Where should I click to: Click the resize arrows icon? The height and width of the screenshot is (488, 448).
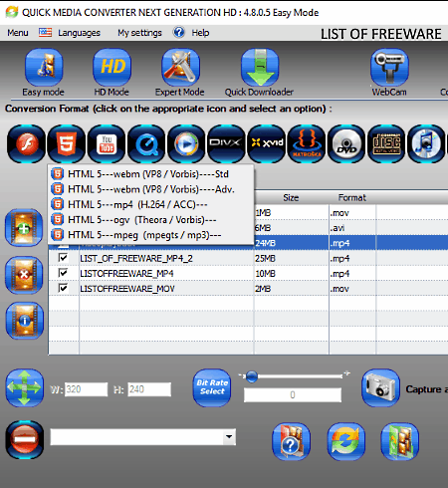point(25,387)
